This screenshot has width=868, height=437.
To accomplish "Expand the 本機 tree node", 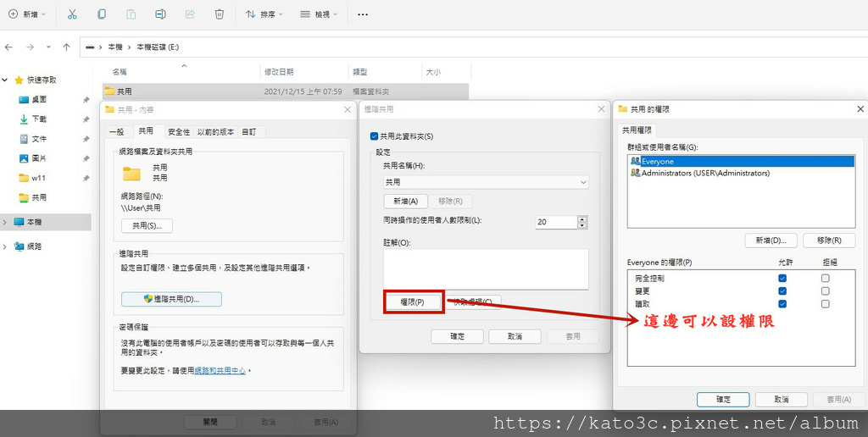I will click(5, 223).
